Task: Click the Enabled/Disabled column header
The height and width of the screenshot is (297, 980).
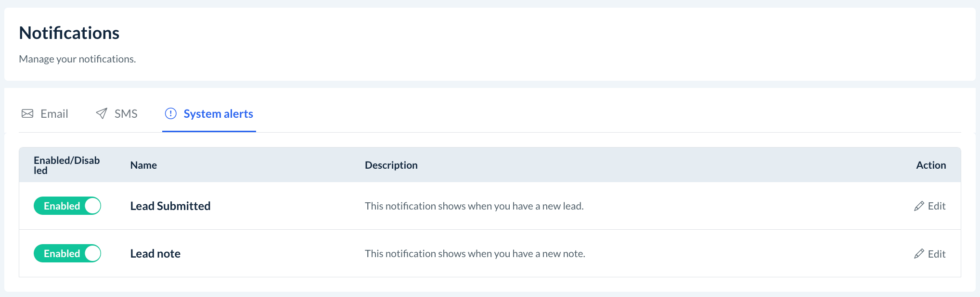Action: pyautogui.click(x=66, y=165)
